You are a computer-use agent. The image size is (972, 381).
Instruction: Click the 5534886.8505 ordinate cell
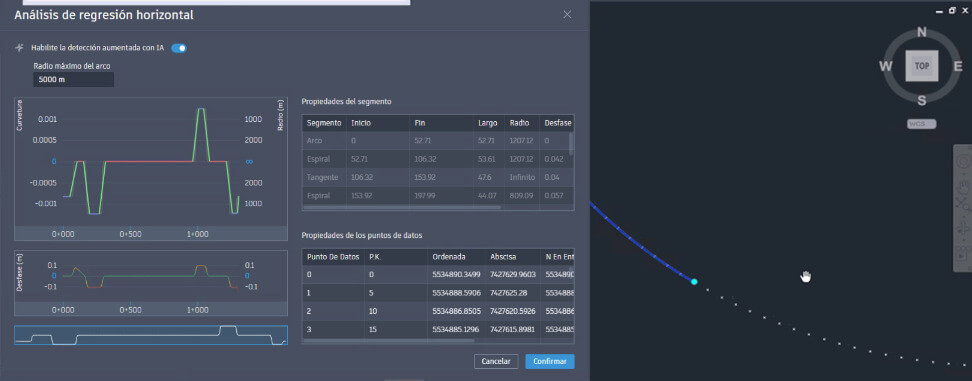coord(456,312)
